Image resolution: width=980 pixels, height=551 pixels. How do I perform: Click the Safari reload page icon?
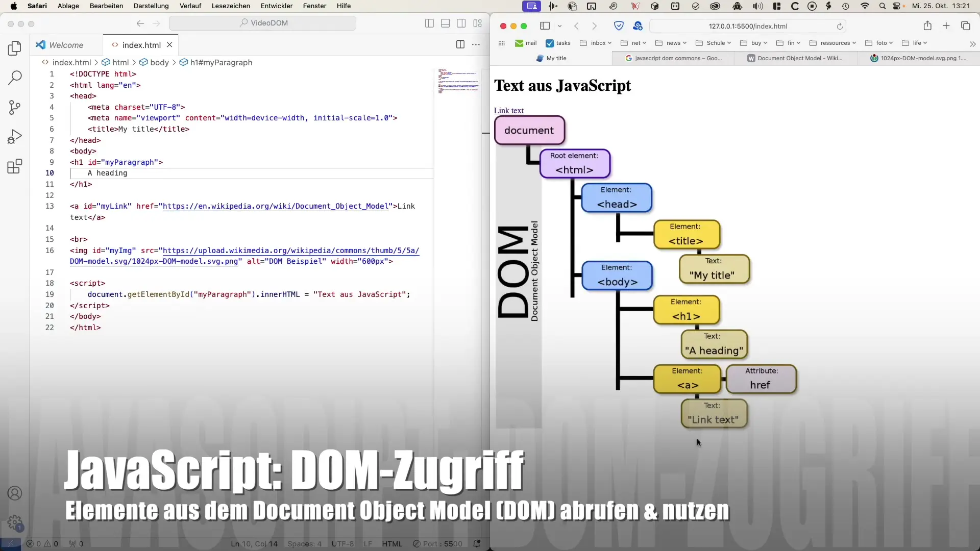(840, 26)
